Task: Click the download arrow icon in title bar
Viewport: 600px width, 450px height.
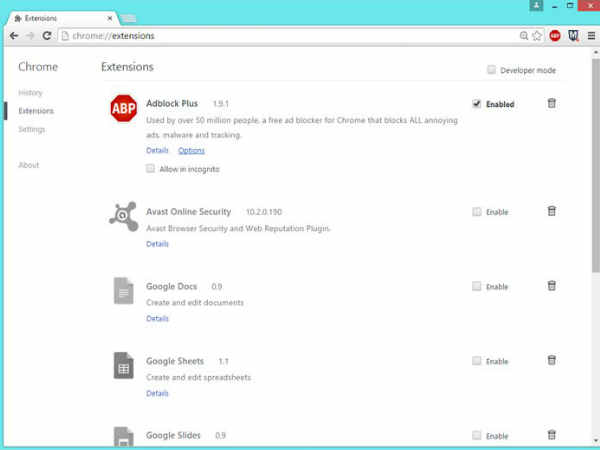Action: 536,5
